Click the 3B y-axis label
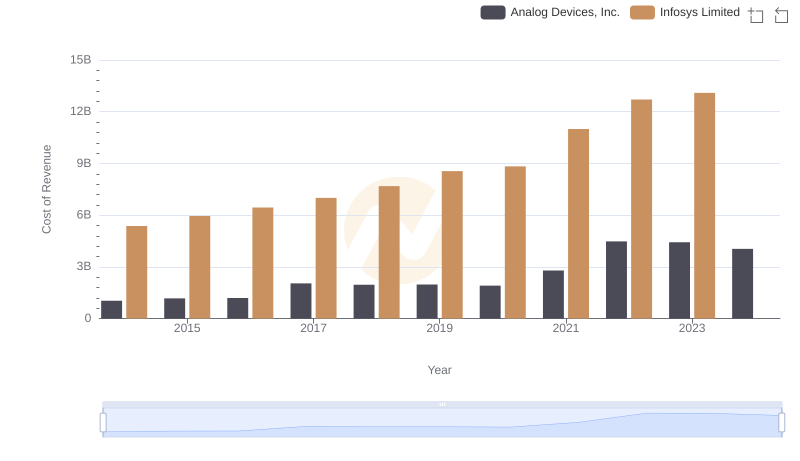The width and height of the screenshot is (800, 461). tap(84, 266)
